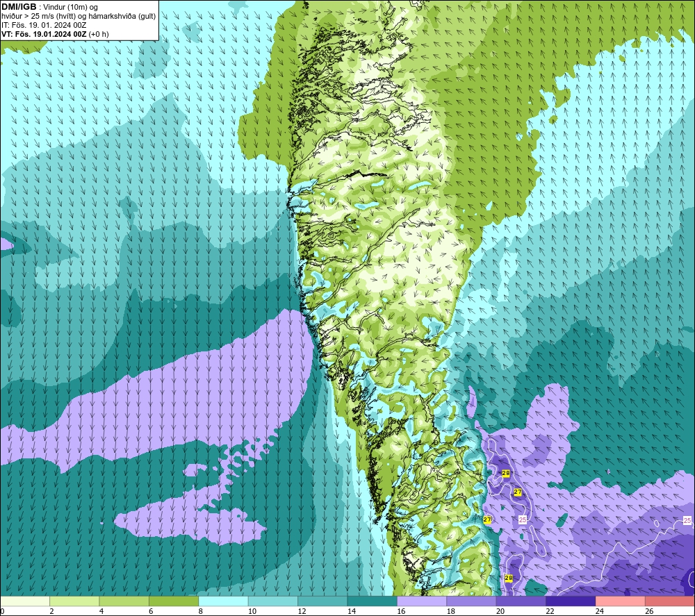
Task: Select the pale cyan 8–10 legend swatch
Action: pos(223,601)
